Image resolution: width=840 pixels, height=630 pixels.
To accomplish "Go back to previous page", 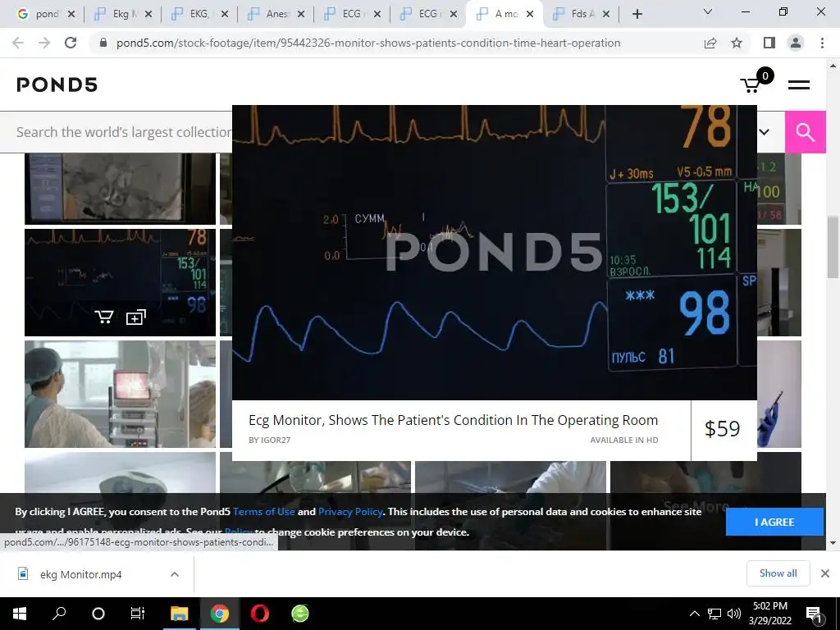I will 18,43.
